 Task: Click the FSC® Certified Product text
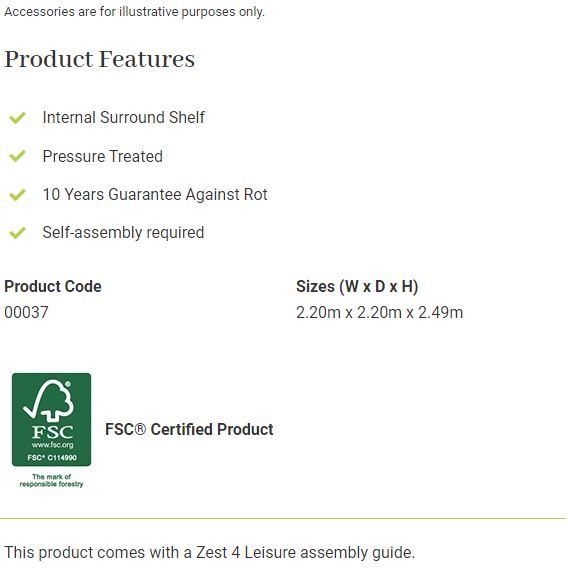pos(189,429)
